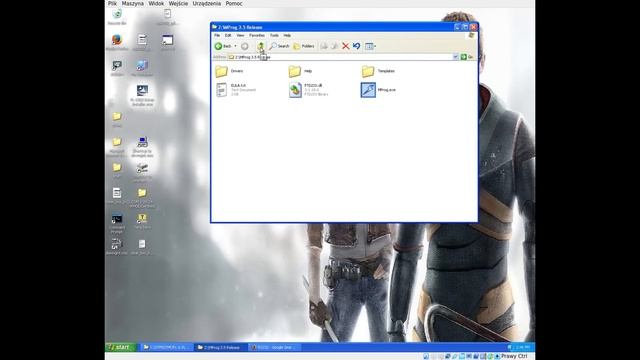This screenshot has width=640, height=360.
Task: Select the Drivers folder
Action: pos(229,71)
